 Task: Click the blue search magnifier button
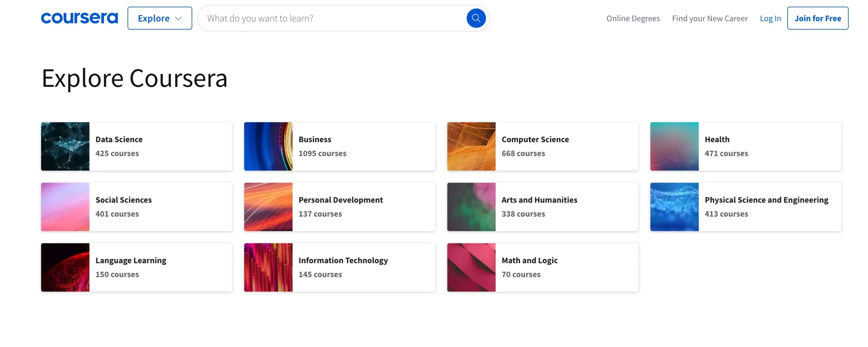(475, 18)
